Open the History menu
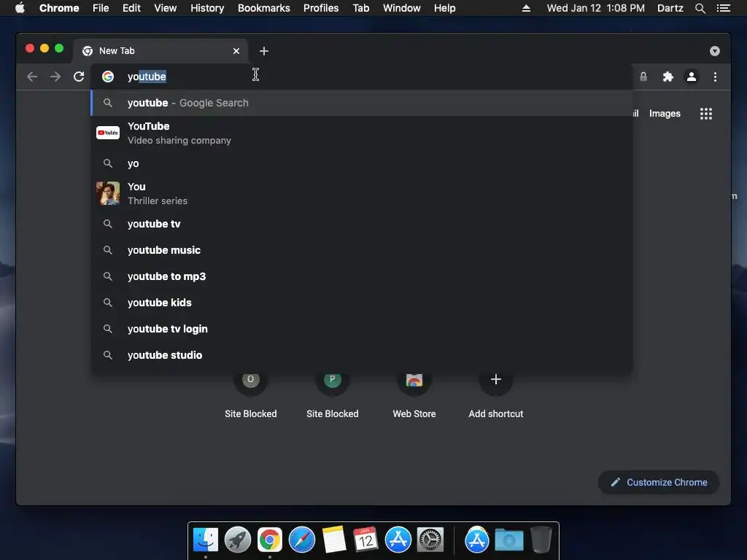The image size is (747, 560). (207, 8)
